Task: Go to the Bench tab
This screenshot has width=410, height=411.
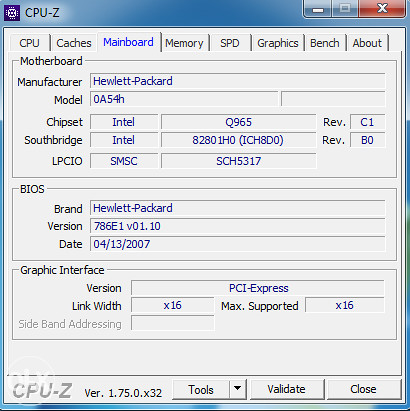Action: [x=325, y=43]
